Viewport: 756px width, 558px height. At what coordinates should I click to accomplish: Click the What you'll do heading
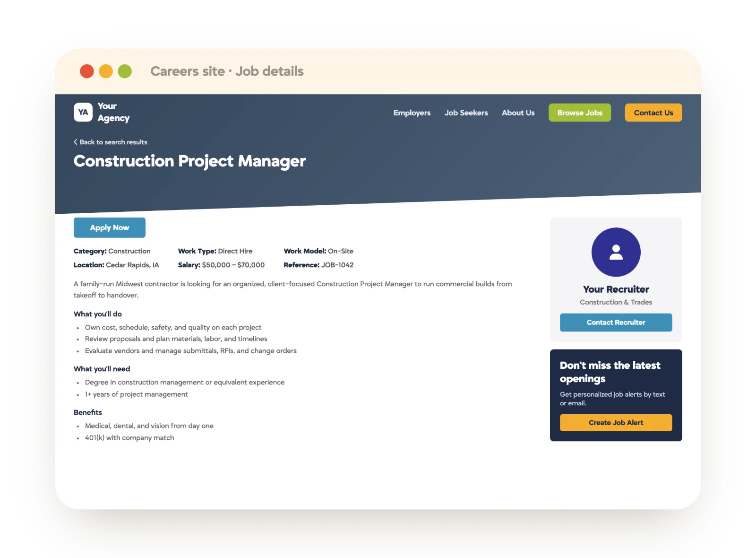click(98, 314)
